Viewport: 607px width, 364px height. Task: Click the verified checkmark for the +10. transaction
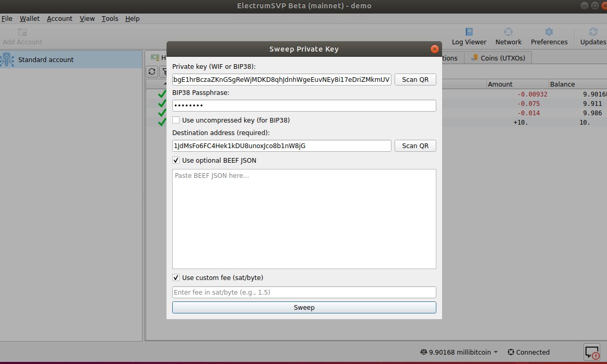coord(162,122)
